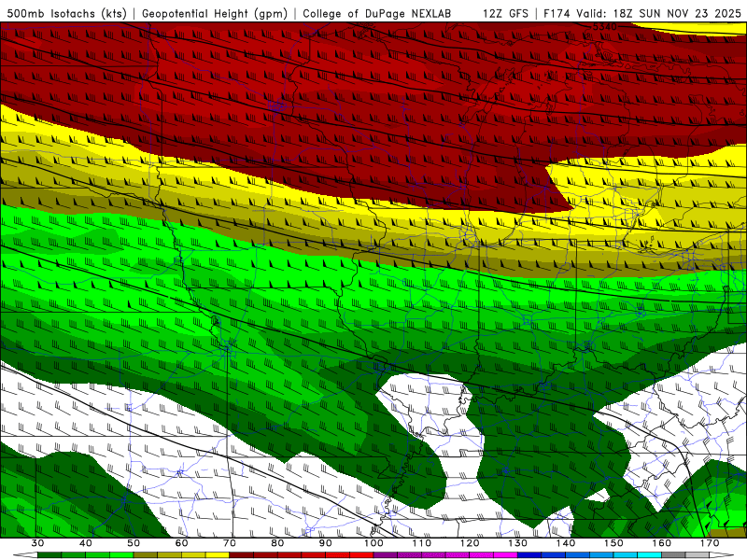Click the '5340' height contour label

[604, 27]
